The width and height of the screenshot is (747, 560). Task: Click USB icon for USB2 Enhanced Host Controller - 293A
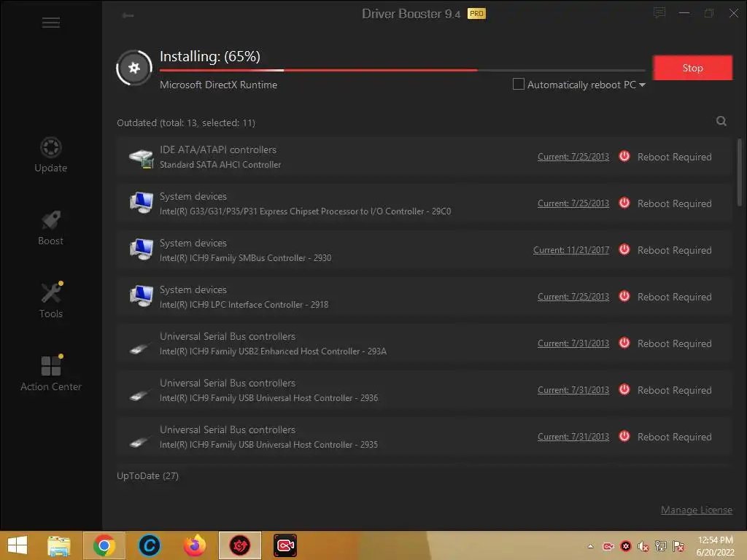139,349
